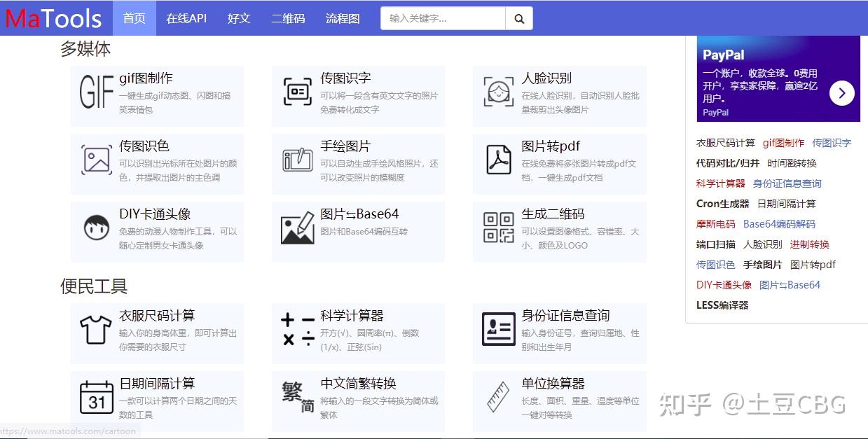Open the 中文简繁转换 繁简 icon

tap(298, 397)
